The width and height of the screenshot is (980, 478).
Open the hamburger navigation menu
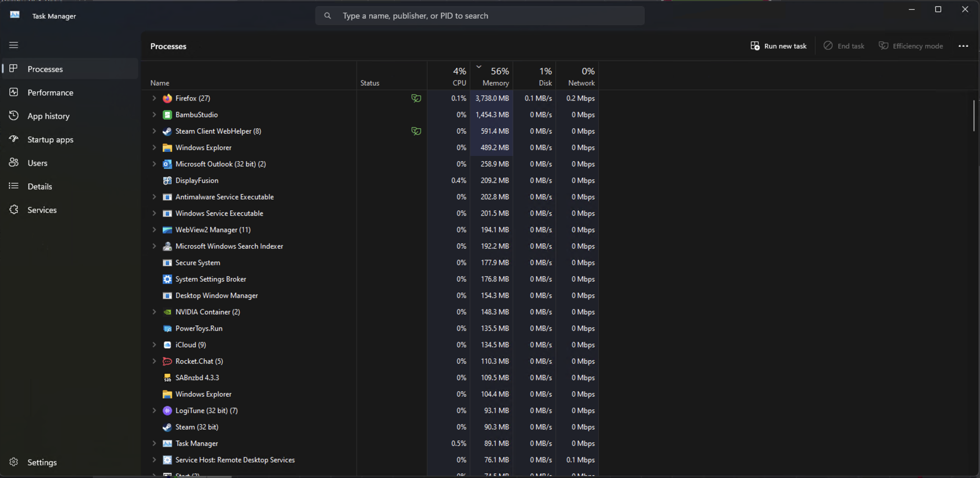coord(14,45)
